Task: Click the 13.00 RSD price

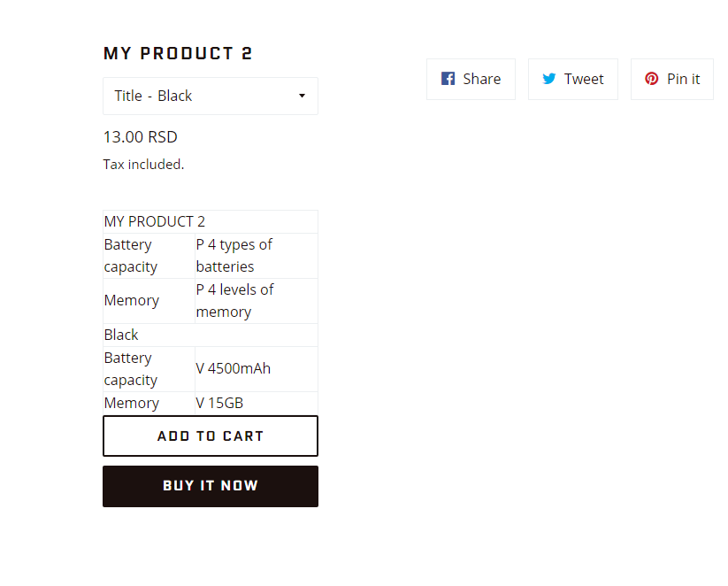Action: coord(140,137)
